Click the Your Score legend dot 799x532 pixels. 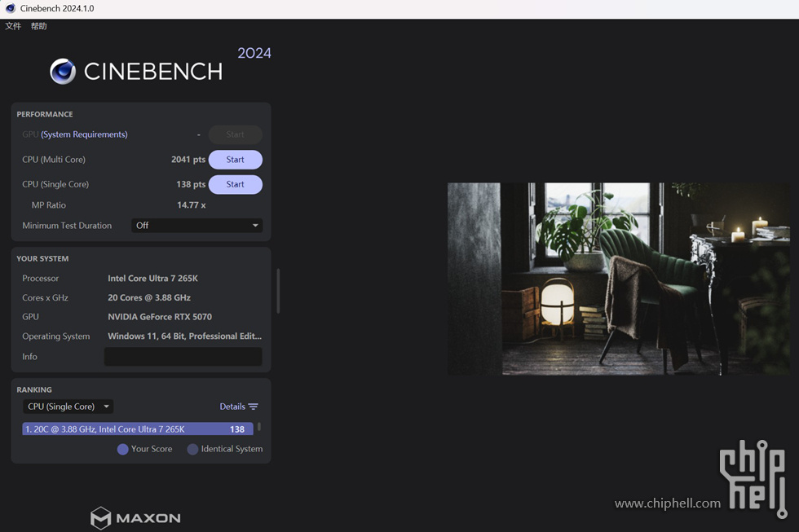[x=123, y=449]
